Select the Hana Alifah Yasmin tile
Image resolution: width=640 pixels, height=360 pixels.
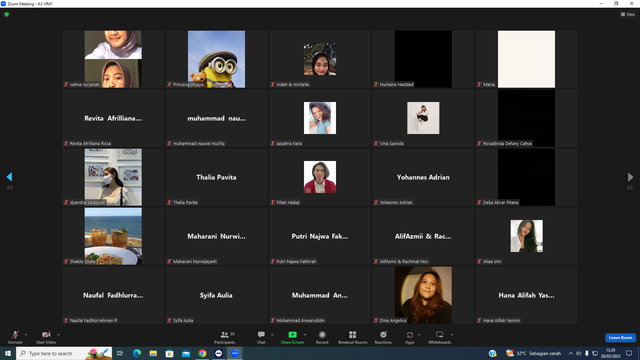point(527,295)
